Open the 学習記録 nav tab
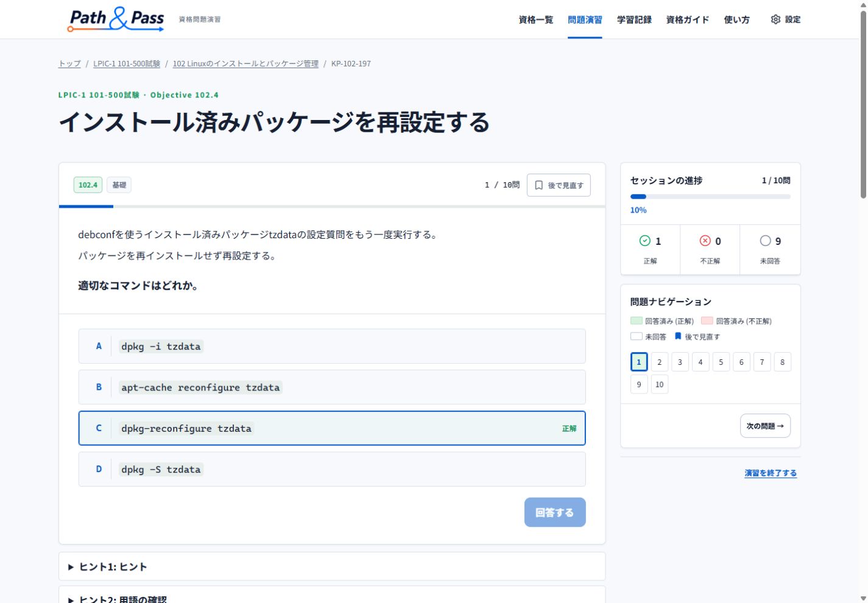868x603 pixels. click(x=634, y=19)
